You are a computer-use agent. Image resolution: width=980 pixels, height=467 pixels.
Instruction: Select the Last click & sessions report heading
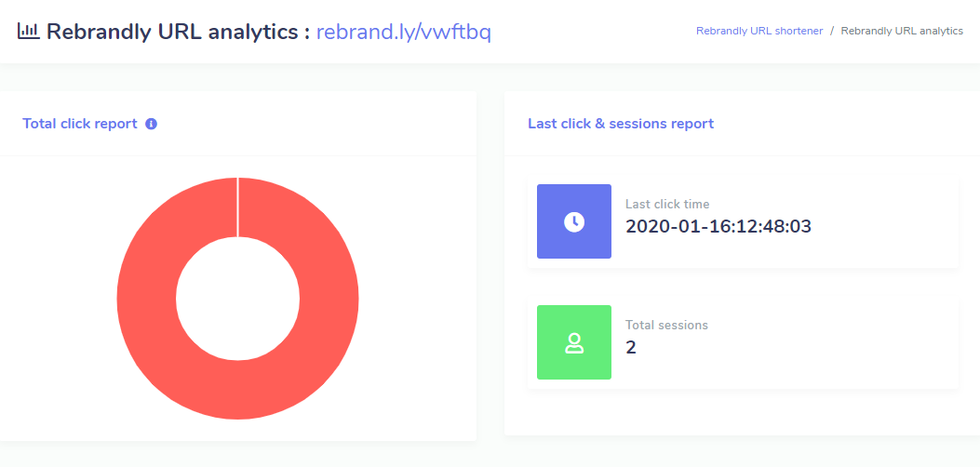click(x=620, y=124)
